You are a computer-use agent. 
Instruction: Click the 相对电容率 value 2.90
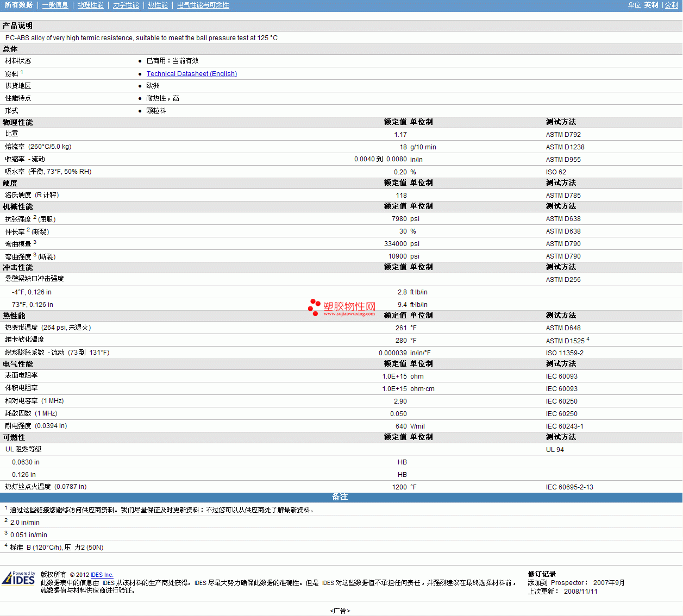tap(400, 401)
